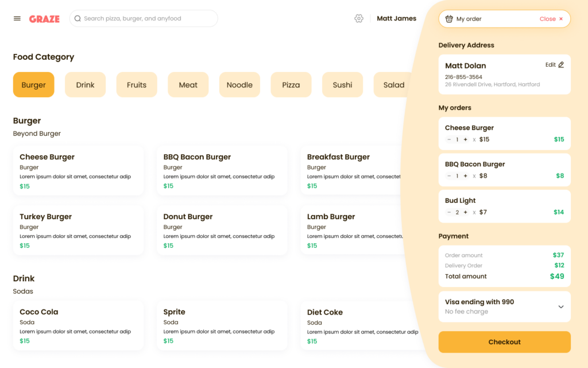Screen dimensions: 588x368
Task: Increase Cheese Burger quantity with plus icon
Action: [x=464, y=139]
